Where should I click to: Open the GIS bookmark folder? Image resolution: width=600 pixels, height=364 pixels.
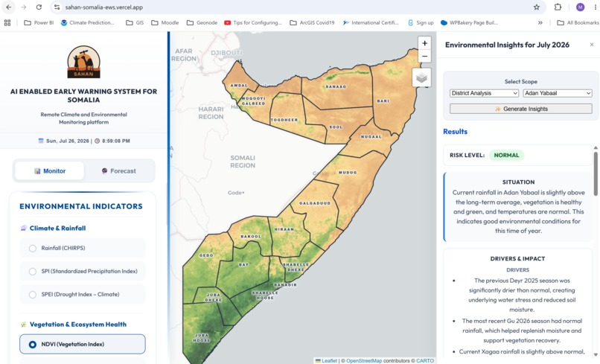click(135, 22)
